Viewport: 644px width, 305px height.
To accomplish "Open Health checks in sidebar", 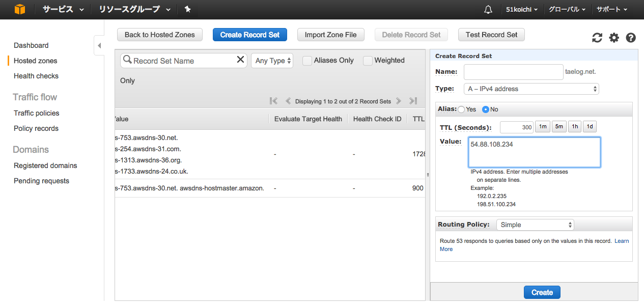I will [x=36, y=76].
